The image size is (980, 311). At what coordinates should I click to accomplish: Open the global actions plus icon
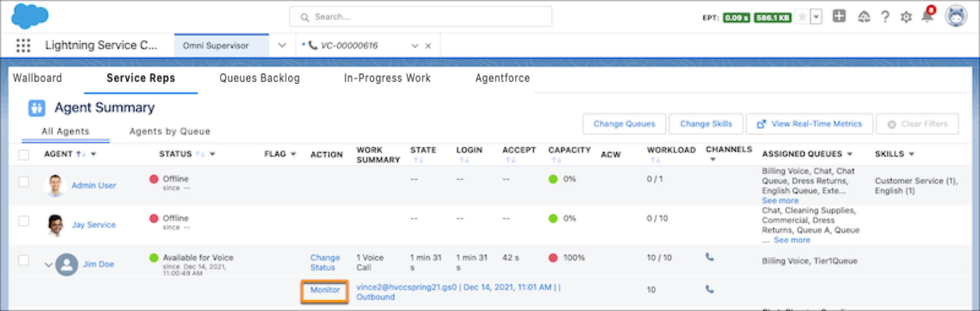coord(839,16)
